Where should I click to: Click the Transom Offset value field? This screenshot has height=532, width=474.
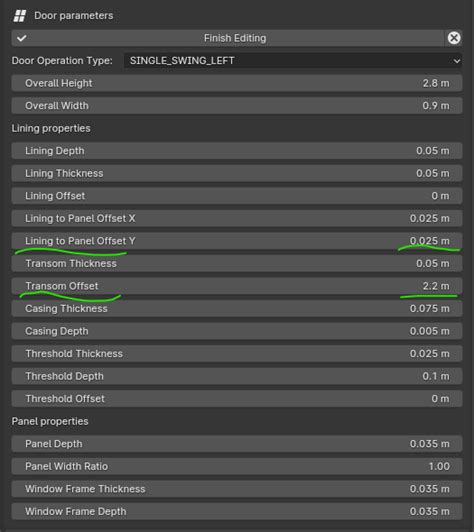[x=237, y=286]
